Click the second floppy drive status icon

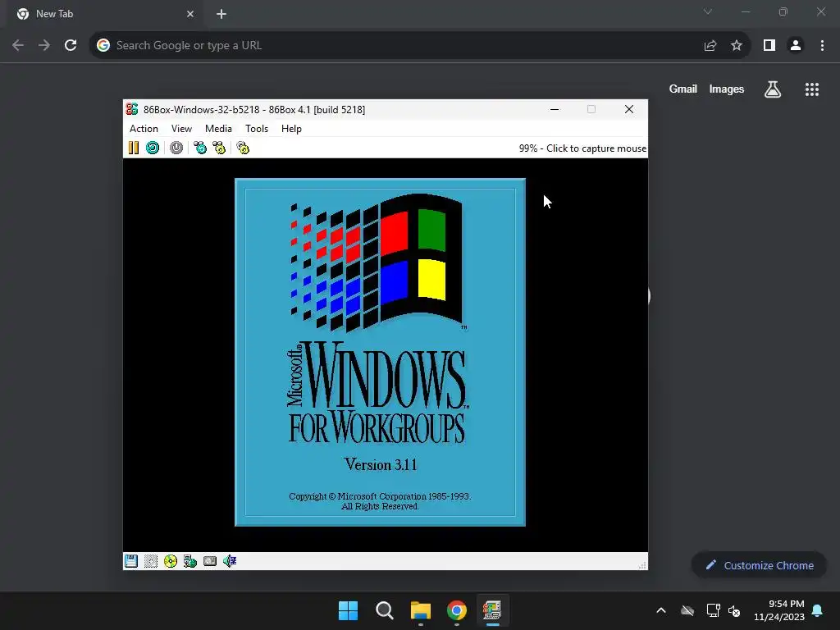(x=151, y=561)
